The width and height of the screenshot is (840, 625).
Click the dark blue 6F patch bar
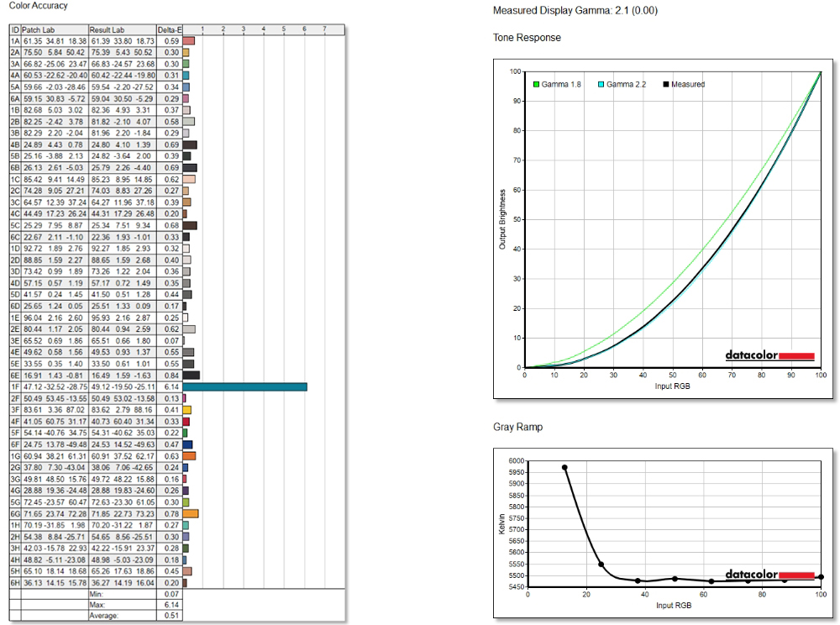(187, 444)
